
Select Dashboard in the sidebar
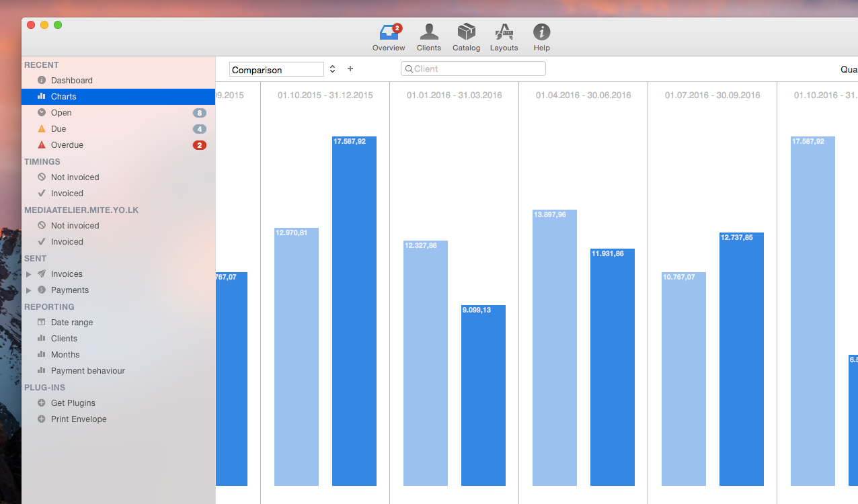(x=71, y=81)
